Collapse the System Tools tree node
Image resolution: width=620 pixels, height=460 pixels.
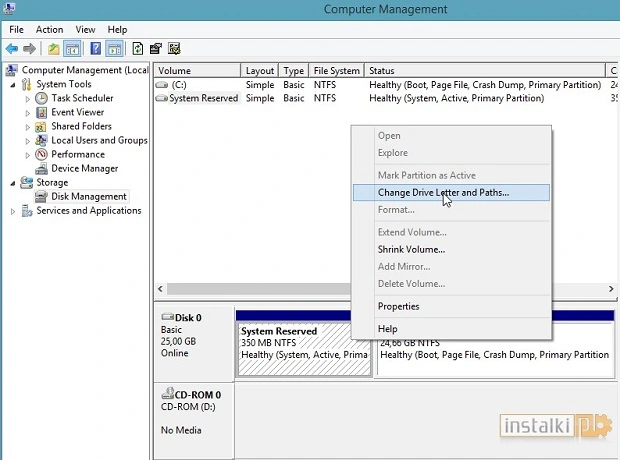(13, 85)
